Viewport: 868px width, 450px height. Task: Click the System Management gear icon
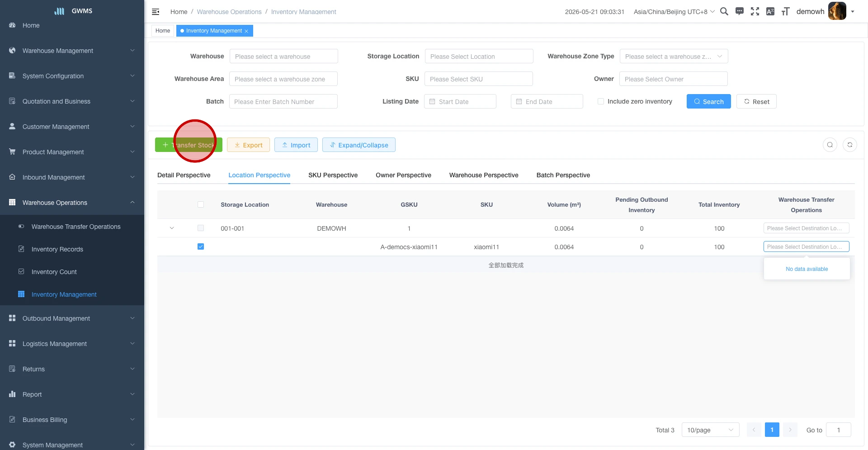click(x=12, y=445)
